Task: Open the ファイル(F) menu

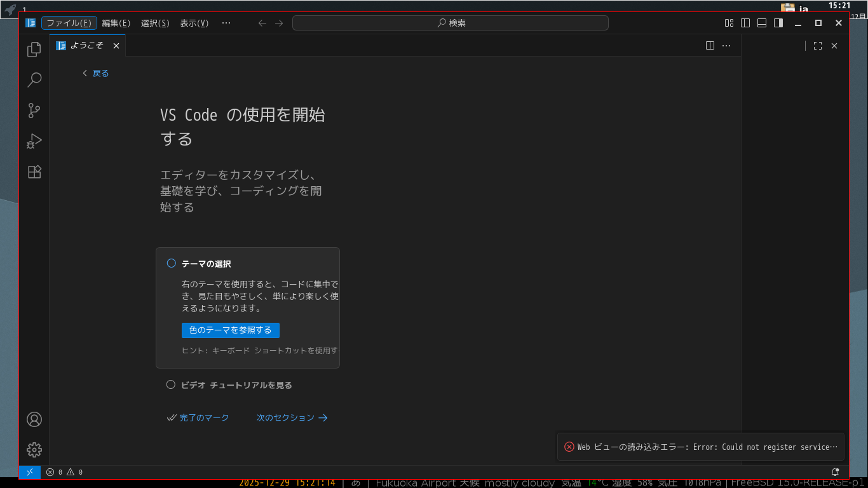Action: [x=69, y=23]
